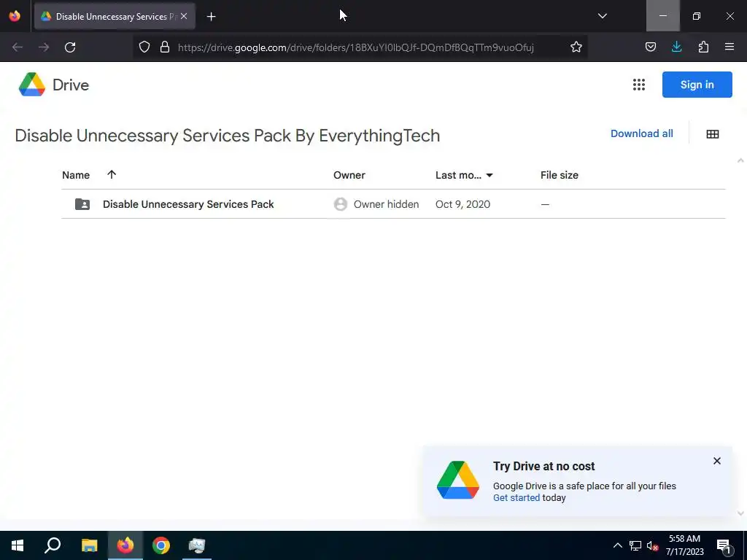Dismiss the Try Drive at no cost banner
The width and height of the screenshot is (747, 560).
point(716,461)
